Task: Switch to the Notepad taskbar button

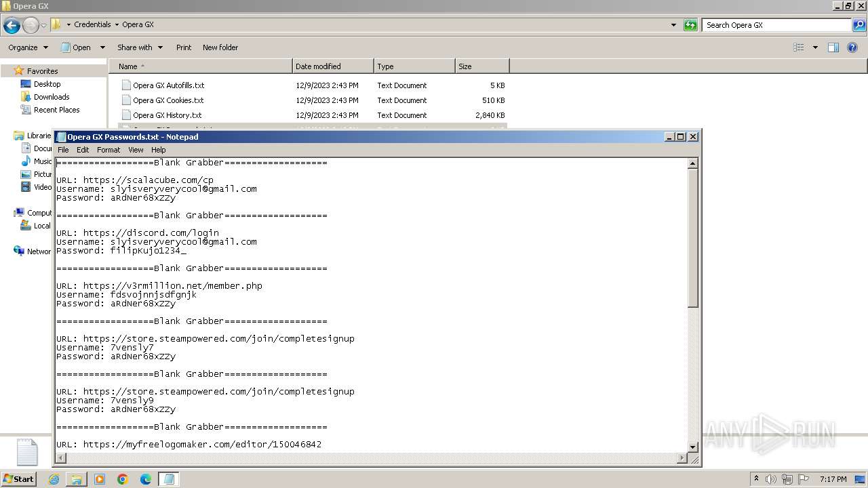Action: (169, 479)
